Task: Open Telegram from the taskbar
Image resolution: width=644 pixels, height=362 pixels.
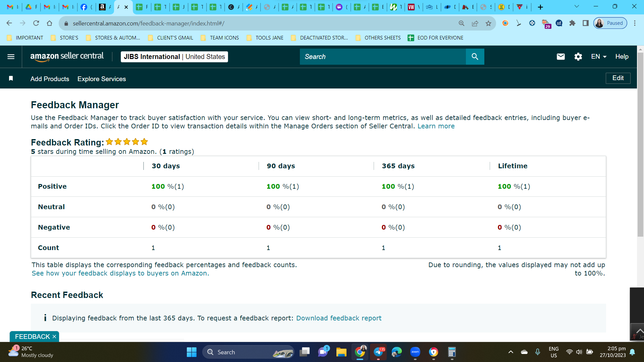Action: [378, 352]
